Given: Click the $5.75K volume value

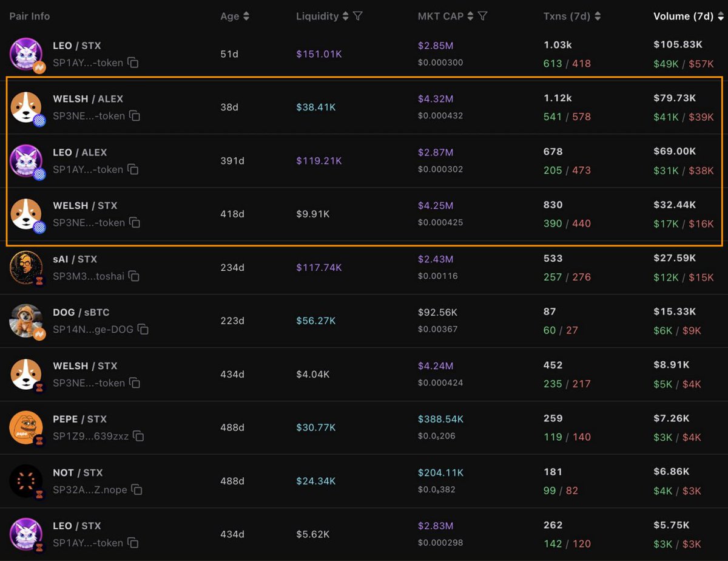Looking at the screenshot, I should pos(672,525).
